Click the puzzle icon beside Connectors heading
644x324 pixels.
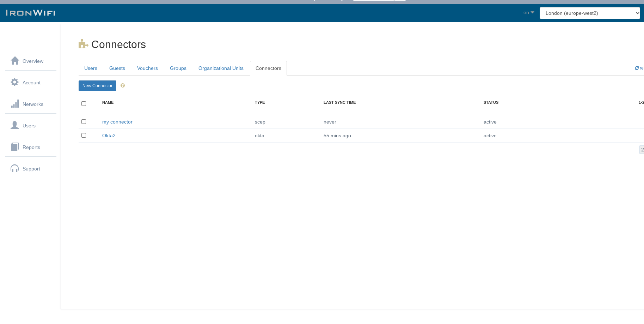[83, 43]
